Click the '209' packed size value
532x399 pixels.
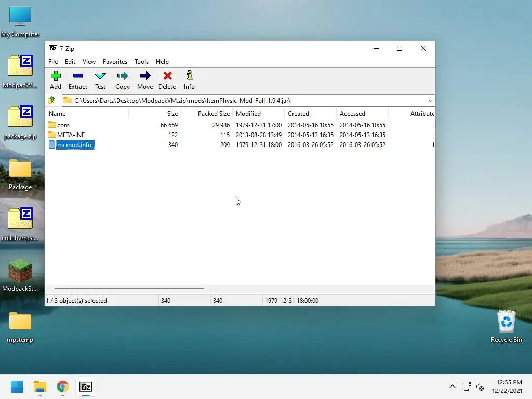[x=224, y=144]
